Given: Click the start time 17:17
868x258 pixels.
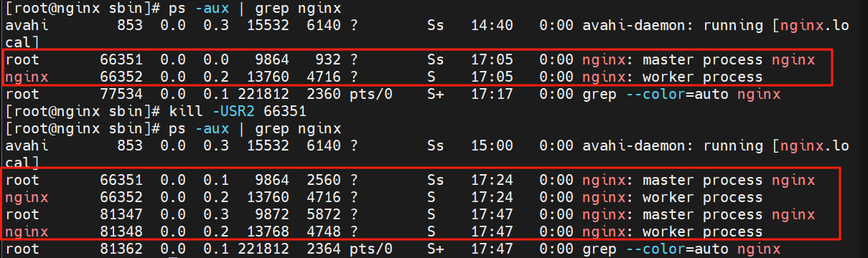Looking at the screenshot, I should [493, 94].
